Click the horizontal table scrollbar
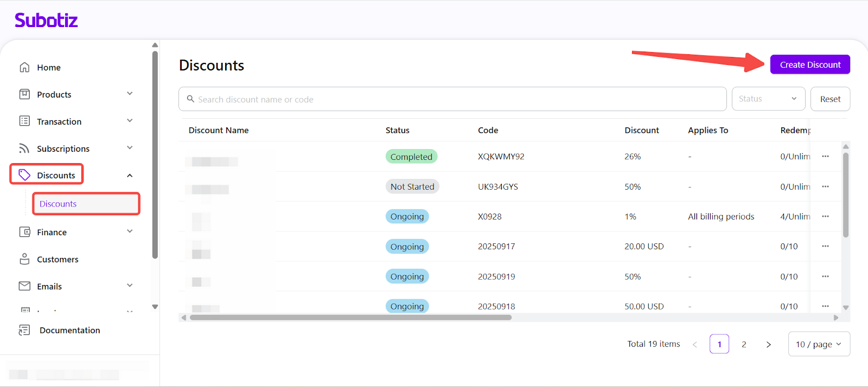The height and width of the screenshot is (387, 868). coord(350,318)
